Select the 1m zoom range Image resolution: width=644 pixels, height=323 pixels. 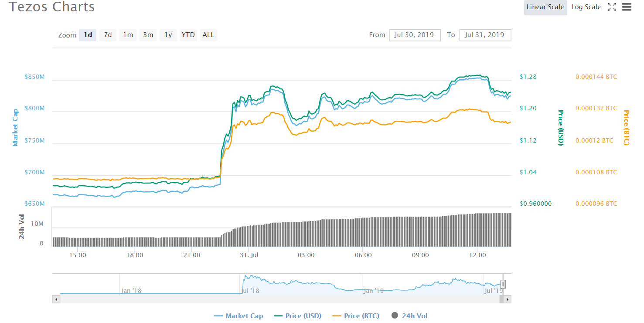(x=128, y=35)
